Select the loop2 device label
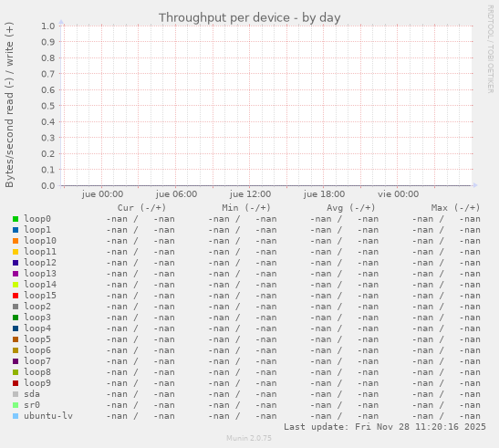Viewport: 499px width, 448px height. pos(37,307)
